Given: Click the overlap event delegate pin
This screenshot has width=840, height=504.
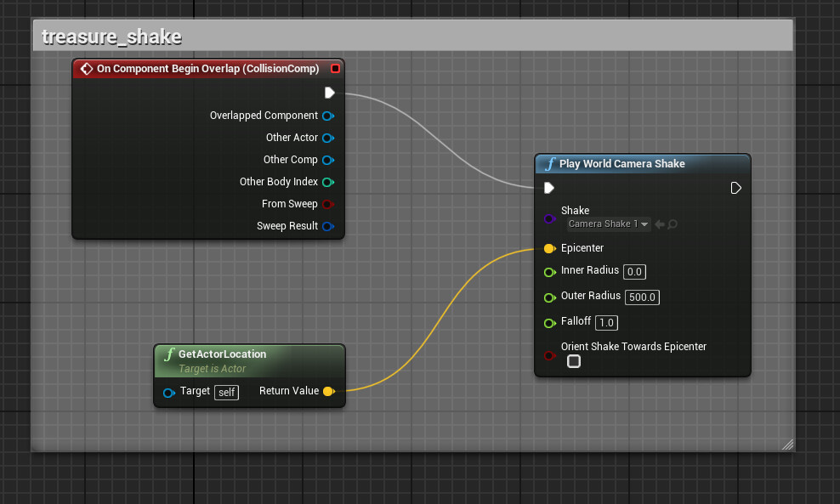Looking at the screenshot, I should (335, 69).
